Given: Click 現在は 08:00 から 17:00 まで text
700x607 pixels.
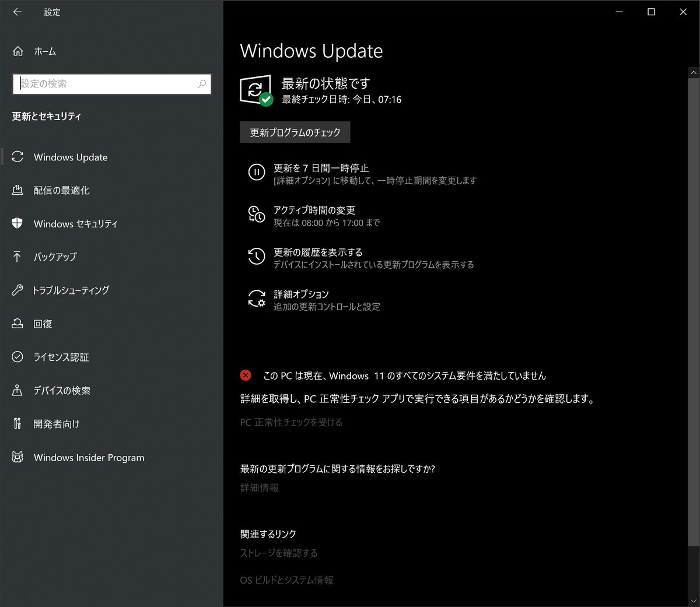Looking at the screenshot, I should click(x=327, y=223).
